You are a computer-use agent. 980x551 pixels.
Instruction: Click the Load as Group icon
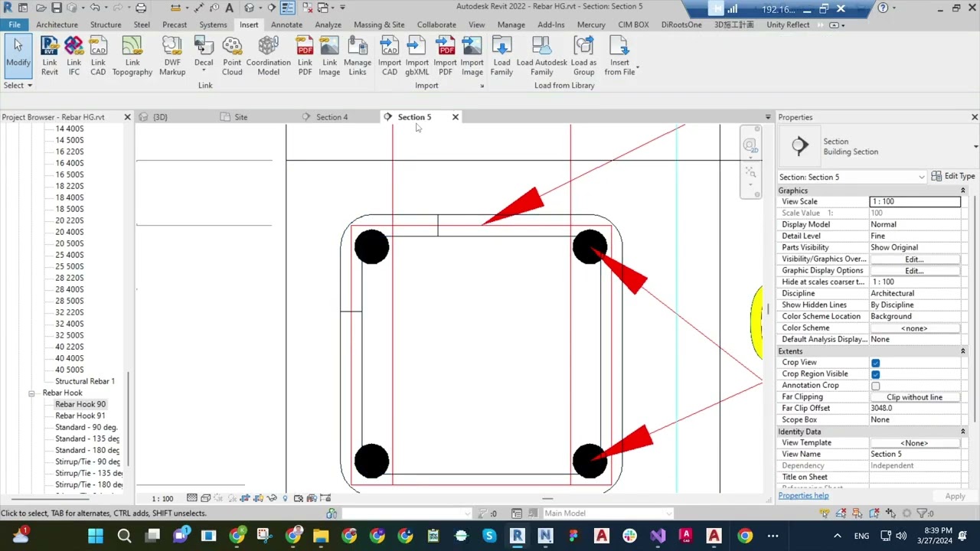(583, 56)
